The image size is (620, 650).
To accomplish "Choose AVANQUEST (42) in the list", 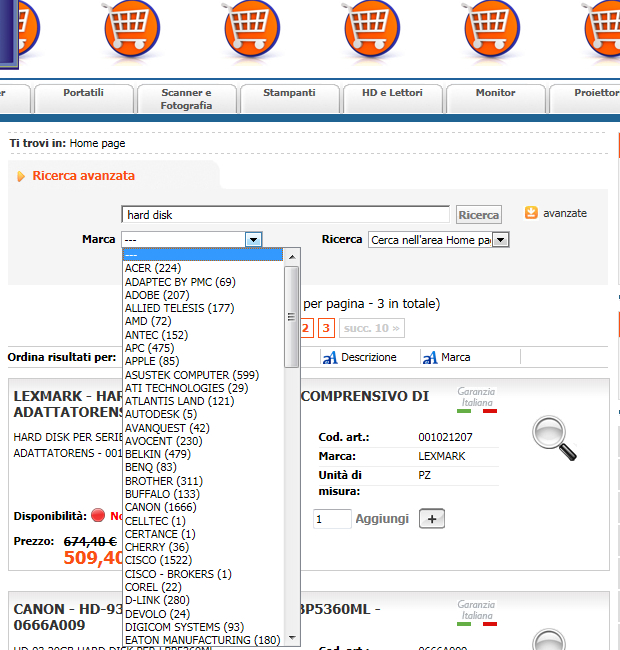I will pos(203,428).
